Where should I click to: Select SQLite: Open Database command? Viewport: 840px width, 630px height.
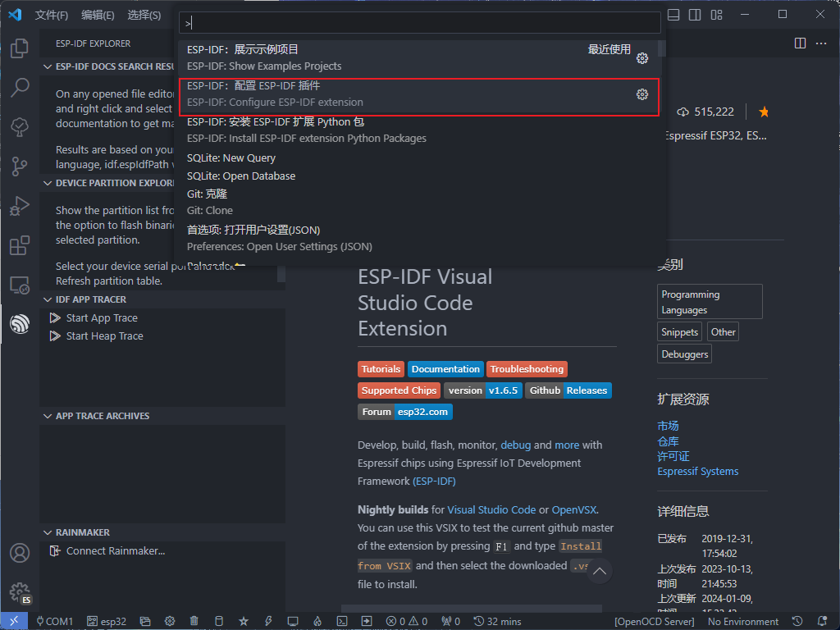pos(420,176)
